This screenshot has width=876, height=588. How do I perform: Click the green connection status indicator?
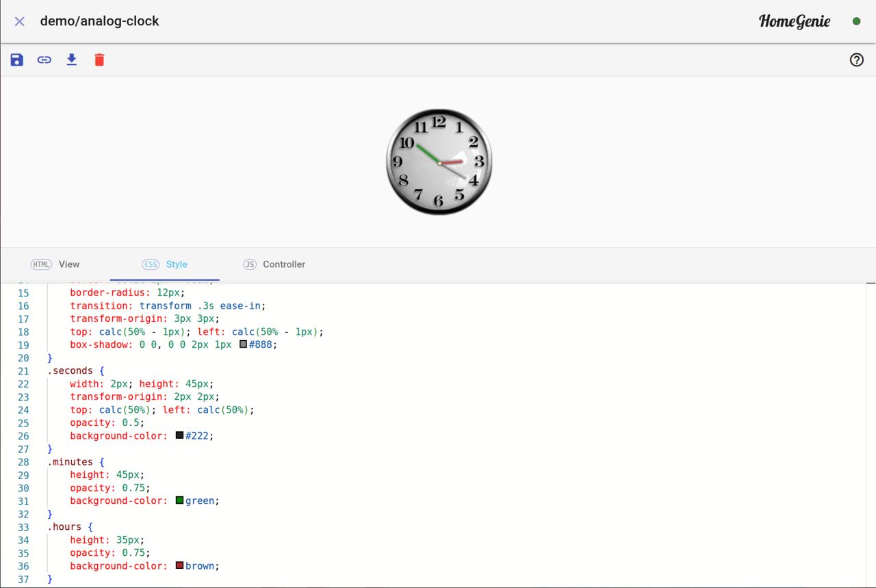tap(856, 21)
